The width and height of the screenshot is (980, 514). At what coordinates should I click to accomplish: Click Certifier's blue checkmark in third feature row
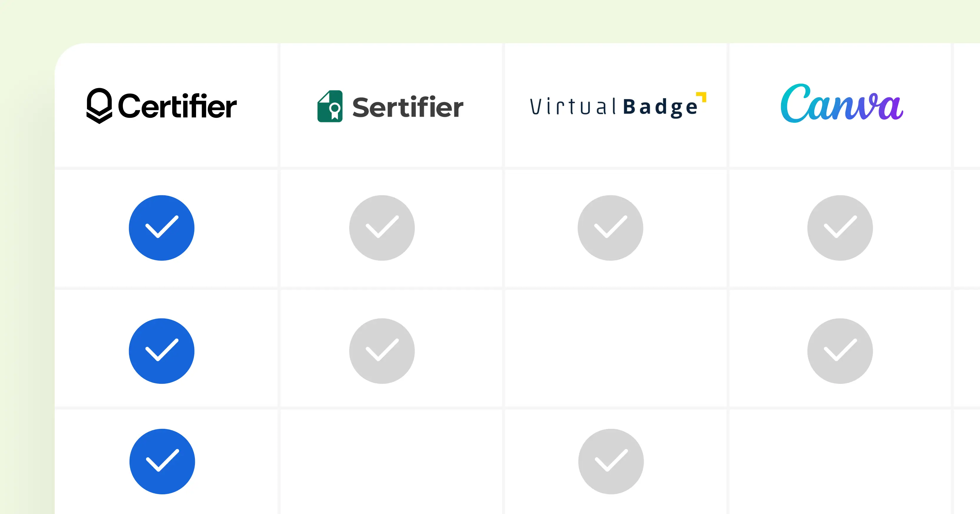(163, 461)
